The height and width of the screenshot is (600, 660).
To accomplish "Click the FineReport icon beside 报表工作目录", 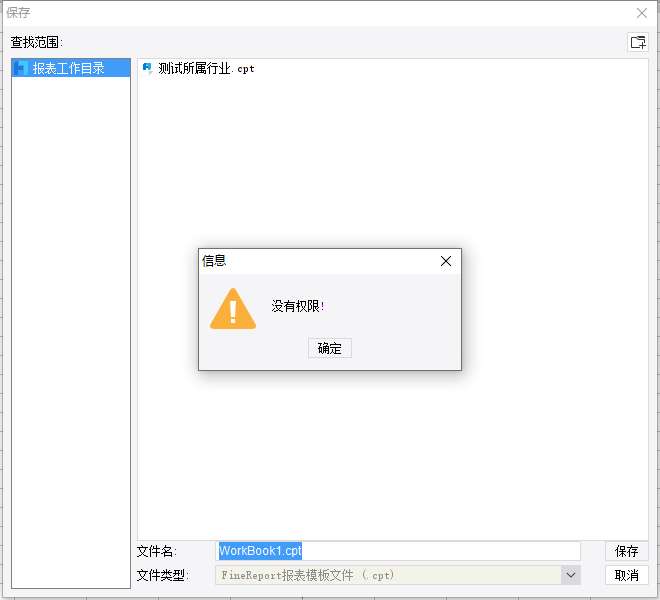I will (21, 68).
